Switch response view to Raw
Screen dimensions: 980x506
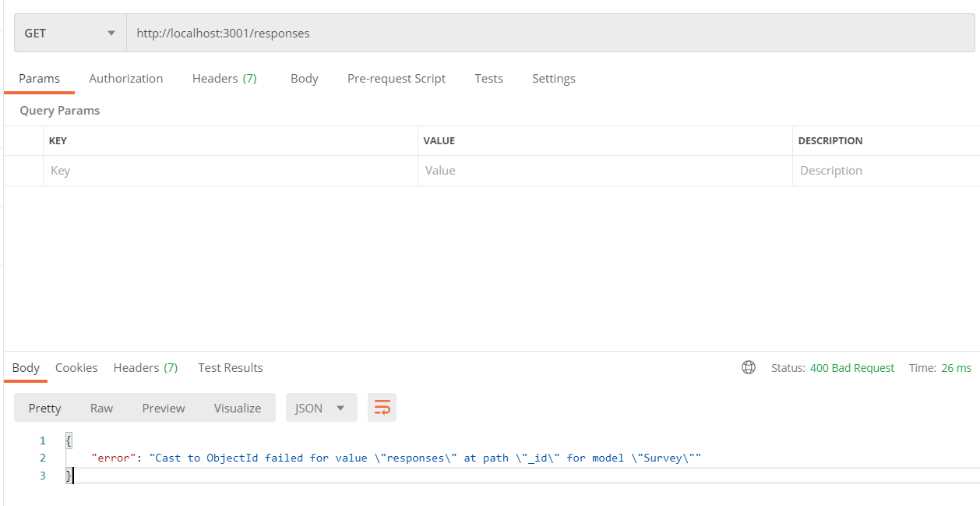tap(101, 408)
